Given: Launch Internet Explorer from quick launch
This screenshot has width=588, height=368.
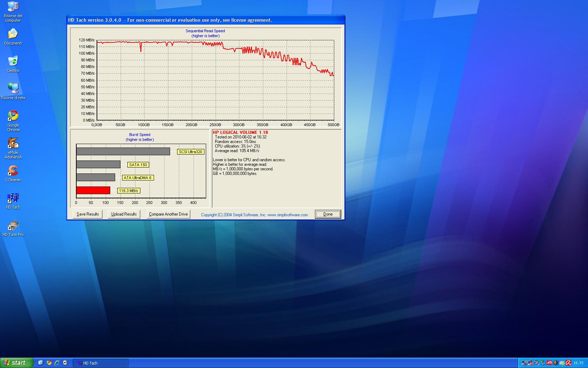Looking at the screenshot, I should 57,363.
